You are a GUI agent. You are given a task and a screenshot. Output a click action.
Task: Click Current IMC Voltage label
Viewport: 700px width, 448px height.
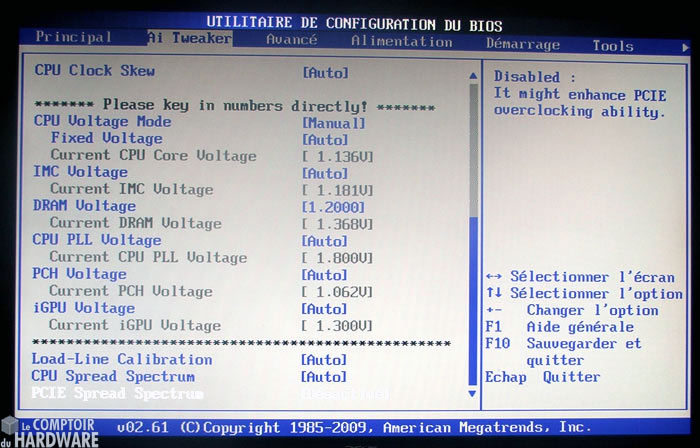point(131,189)
